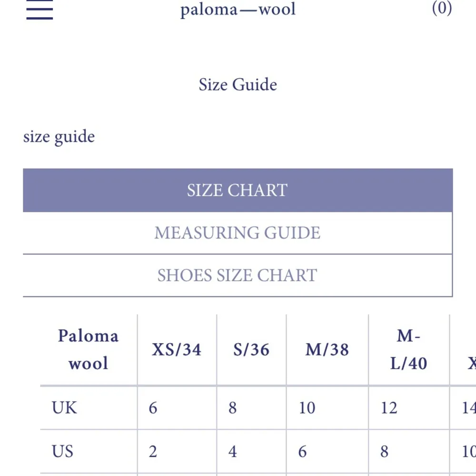Select the S/36 column header
This screenshot has width=476, height=476.
click(x=251, y=350)
